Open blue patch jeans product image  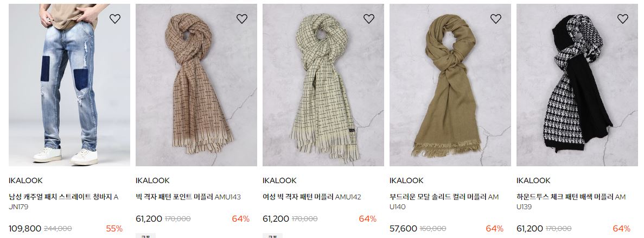pos(69,85)
